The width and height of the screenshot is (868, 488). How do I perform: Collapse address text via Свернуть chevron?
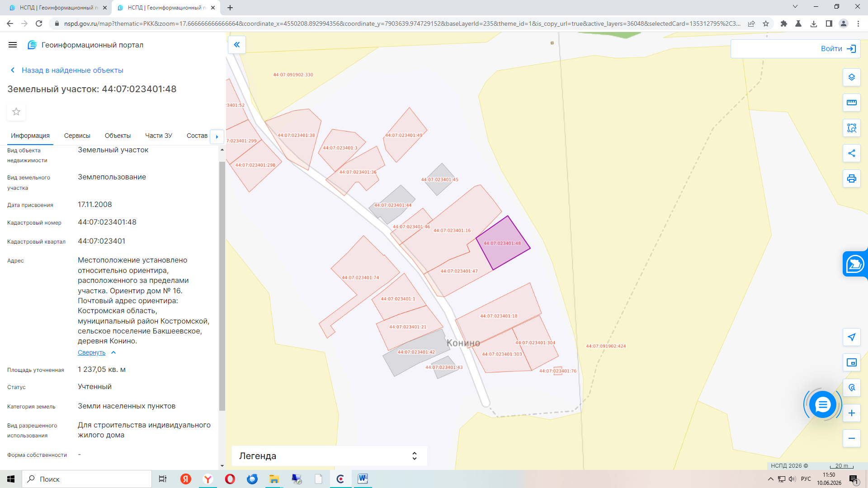tap(113, 352)
